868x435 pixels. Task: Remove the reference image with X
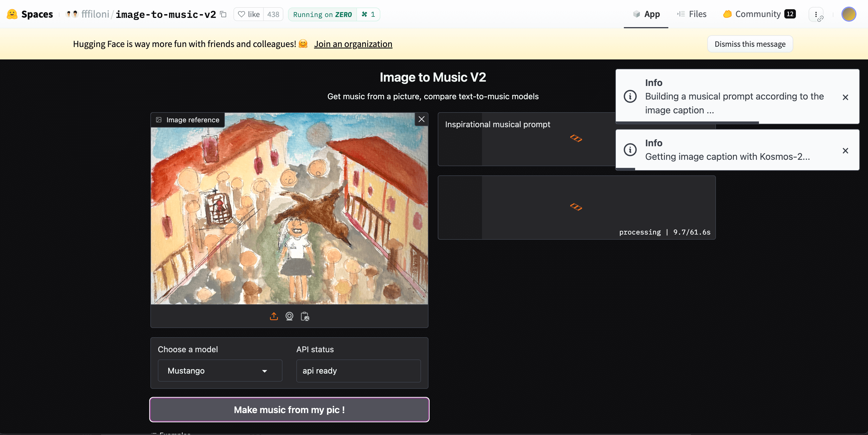click(x=421, y=119)
